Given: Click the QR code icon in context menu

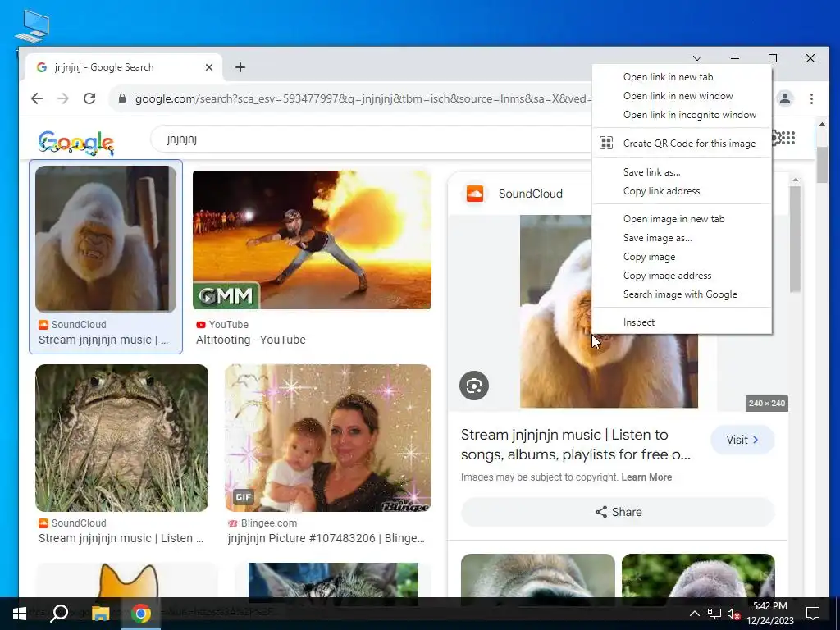Looking at the screenshot, I should [606, 143].
